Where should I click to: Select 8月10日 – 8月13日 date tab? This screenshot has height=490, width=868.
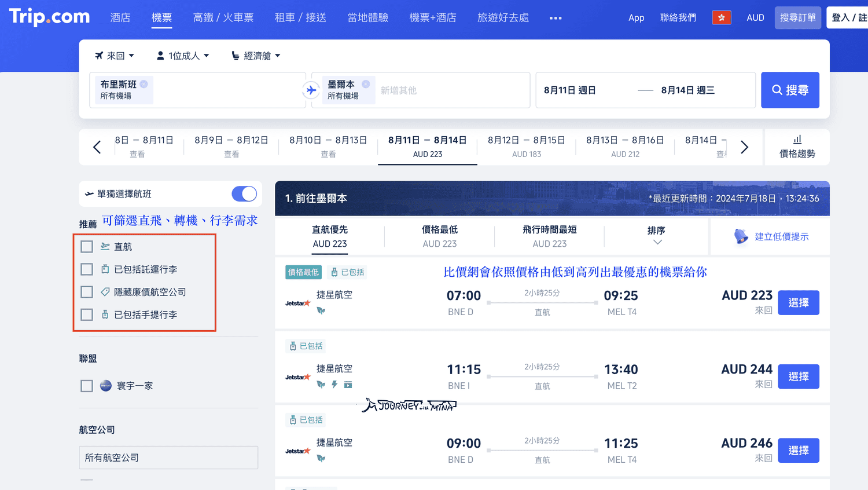[x=328, y=147]
